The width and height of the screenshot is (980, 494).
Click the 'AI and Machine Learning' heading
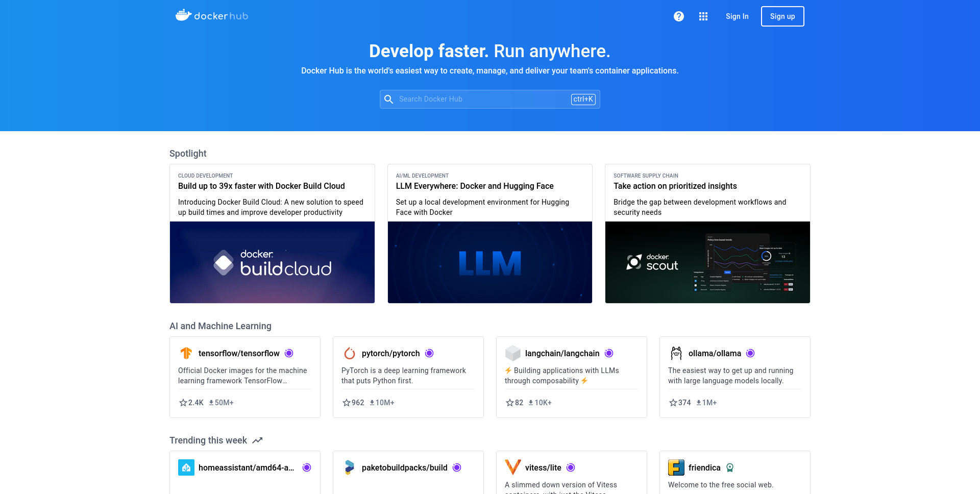click(220, 326)
